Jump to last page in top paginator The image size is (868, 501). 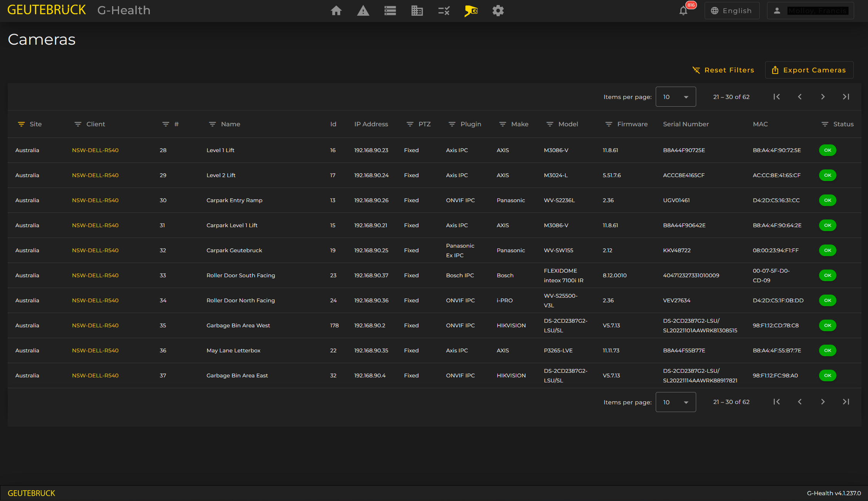tap(846, 97)
